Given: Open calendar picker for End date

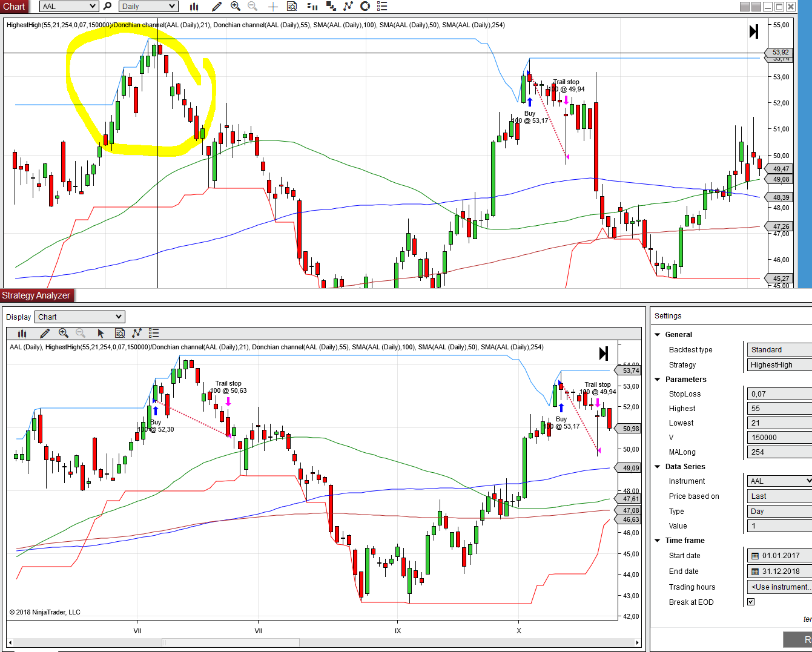Looking at the screenshot, I should 755,571.
